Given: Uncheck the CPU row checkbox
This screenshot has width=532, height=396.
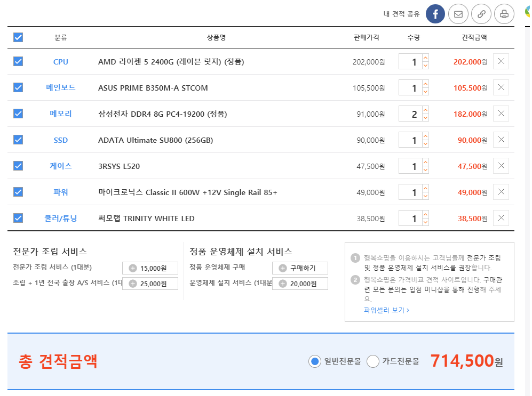Looking at the screenshot, I should coord(18,61).
